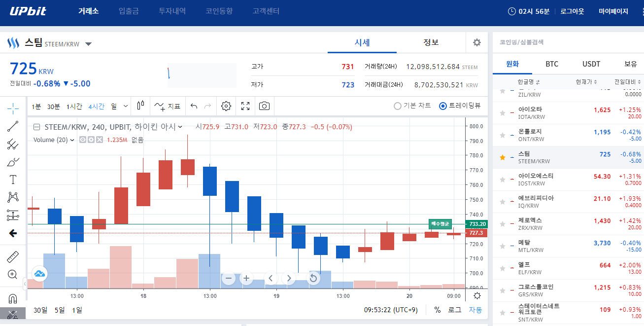
Task: Open the 스팀 STEEM/KRW market dropdown
Action: tap(89, 44)
